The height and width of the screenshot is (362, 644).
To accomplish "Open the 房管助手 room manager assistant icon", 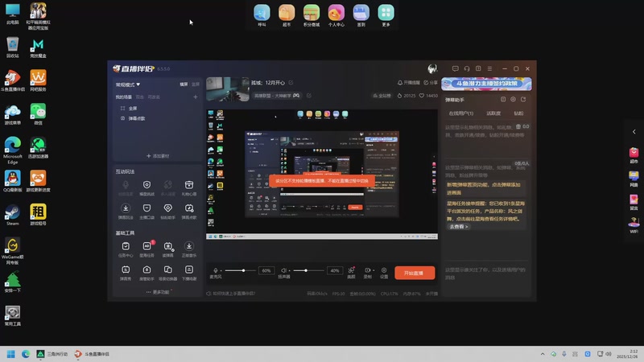I will click(x=147, y=273).
